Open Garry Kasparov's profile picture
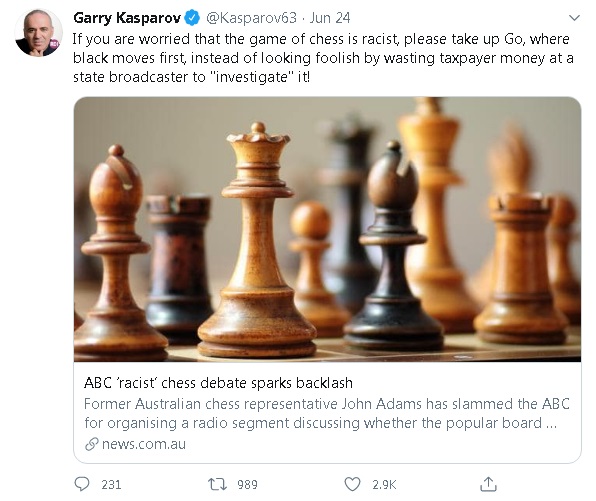Screen dimensions: 596x501 tap(38, 33)
